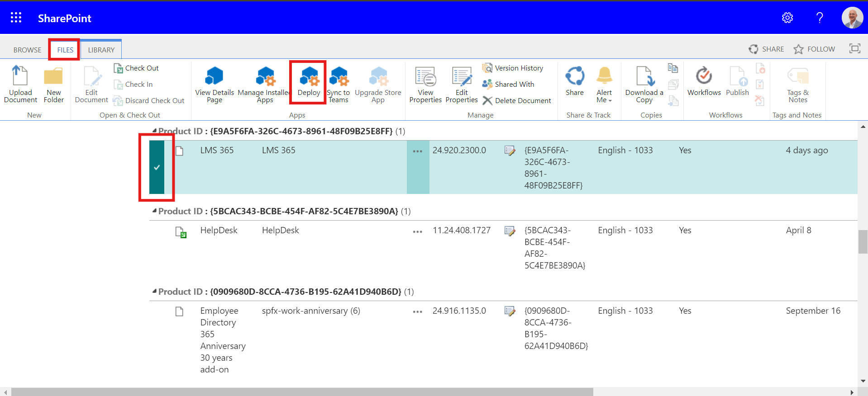
Task: Click version 24.920.2300.0 cell
Action: pyautogui.click(x=459, y=150)
